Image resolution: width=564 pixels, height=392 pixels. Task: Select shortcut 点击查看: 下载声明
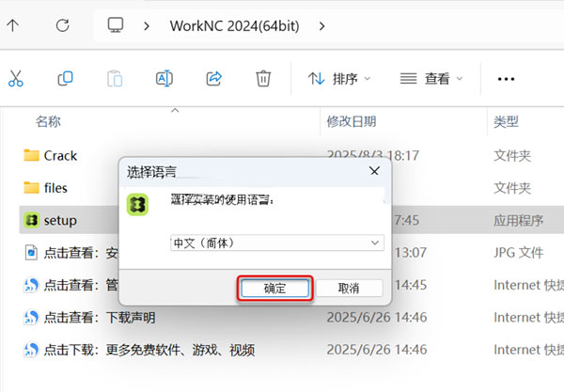100,318
